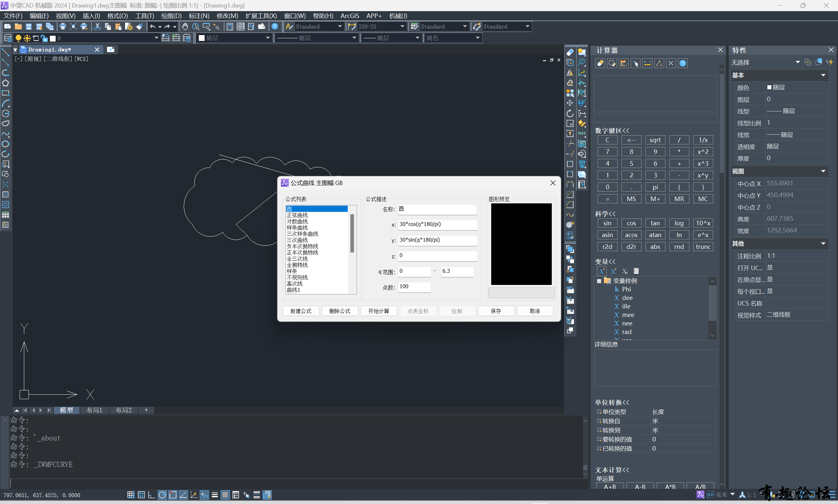Click the 取消 button in formula dialog

(x=535, y=311)
